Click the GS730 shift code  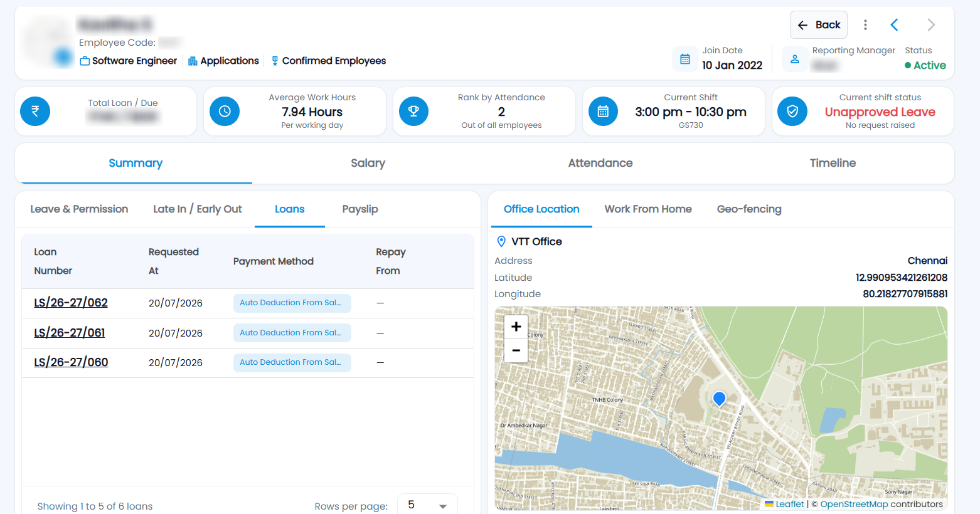pyautogui.click(x=691, y=125)
